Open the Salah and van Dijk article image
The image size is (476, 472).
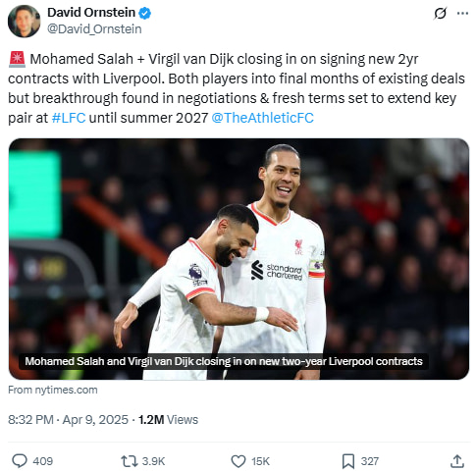point(238,259)
